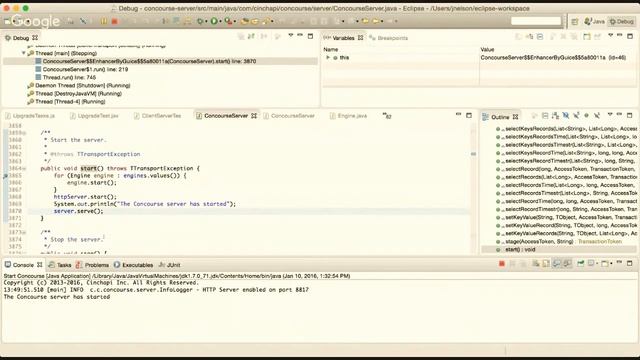Select the Debug view tab
The image size is (640, 360).
21,38
